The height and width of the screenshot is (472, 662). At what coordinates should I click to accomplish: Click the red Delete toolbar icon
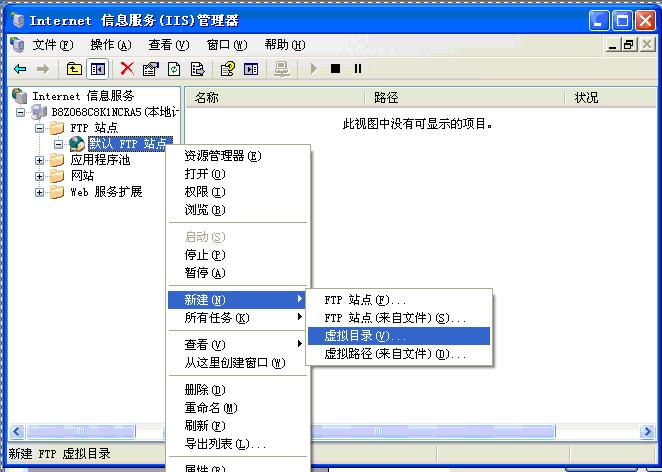click(x=127, y=69)
